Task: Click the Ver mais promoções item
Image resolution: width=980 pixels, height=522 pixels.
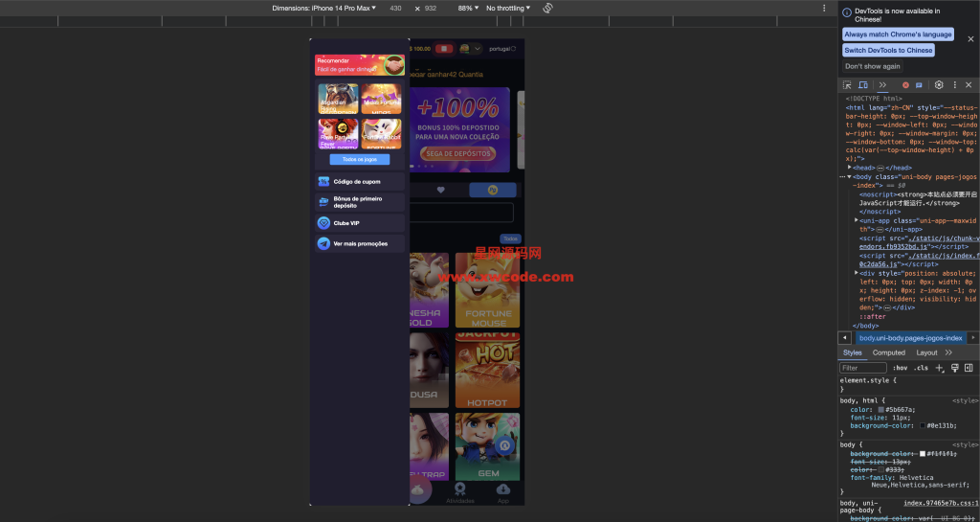Action: click(359, 244)
